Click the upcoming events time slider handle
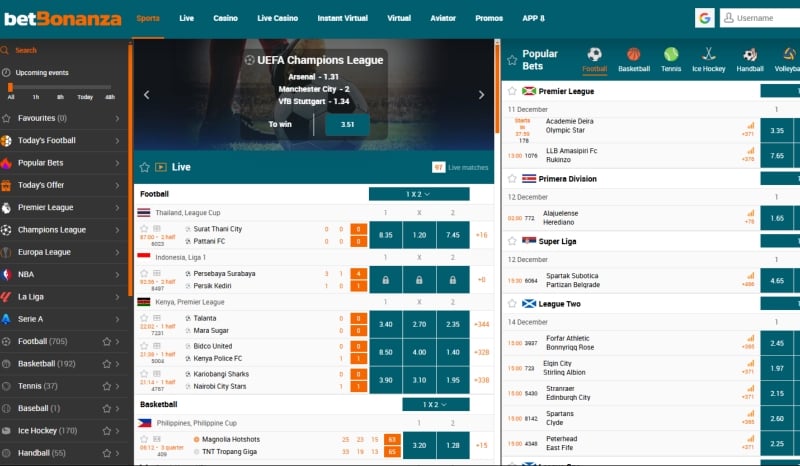This screenshot has height=466, width=800. pos(10,87)
